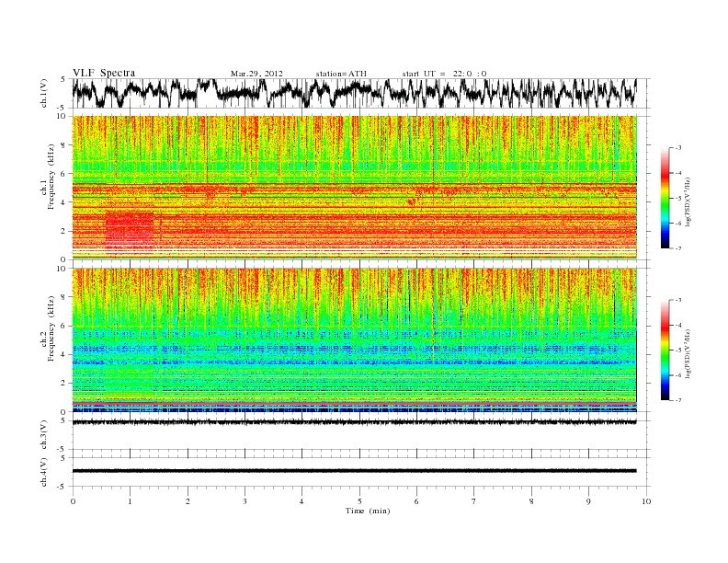Click the "ch.1(V)" waveform axis label
Screen dimensions: 728x563
tap(44, 93)
